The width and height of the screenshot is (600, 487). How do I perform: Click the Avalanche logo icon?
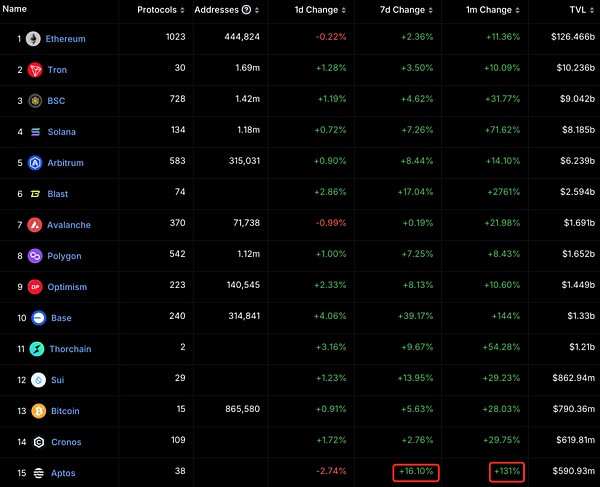coord(35,225)
